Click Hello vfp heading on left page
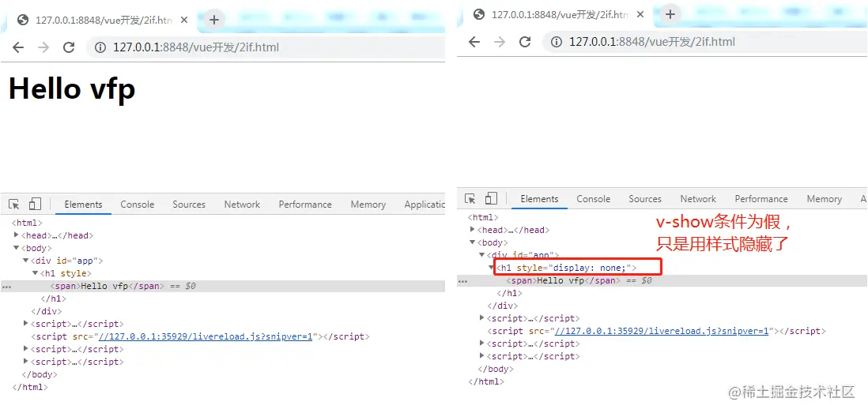The height and width of the screenshot is (413, 868). [72, 88]
